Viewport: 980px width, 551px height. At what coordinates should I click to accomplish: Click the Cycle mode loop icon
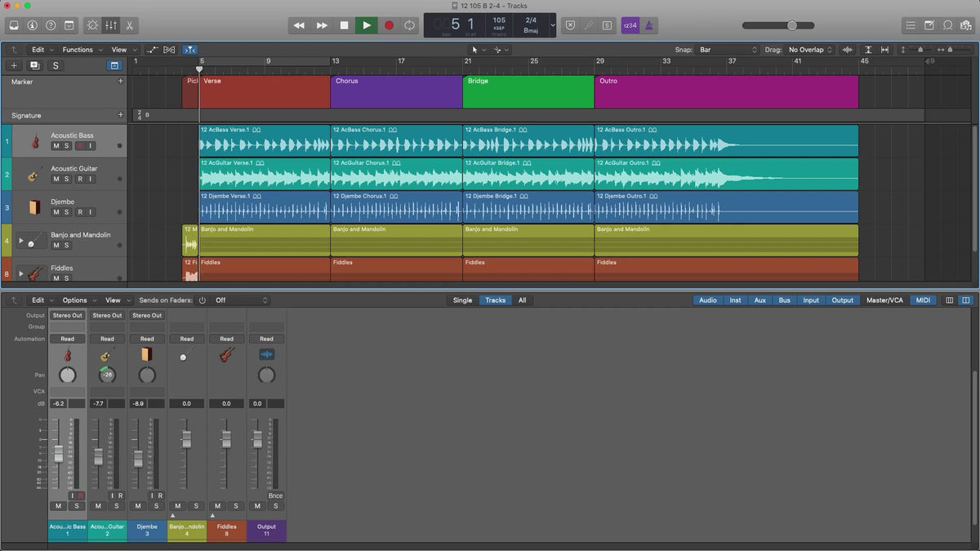(410, 25)
